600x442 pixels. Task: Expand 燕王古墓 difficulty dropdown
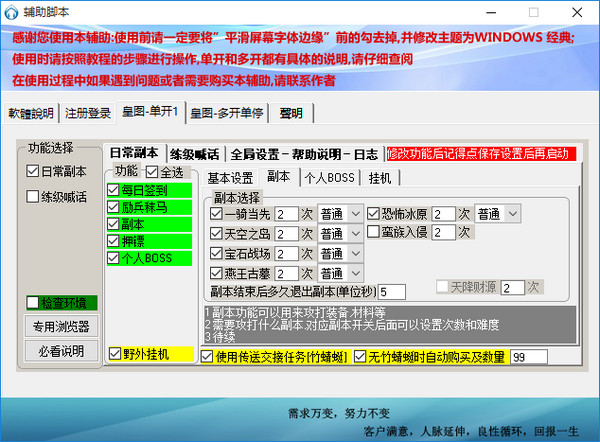pyautogui.click(x=356, y=273)
